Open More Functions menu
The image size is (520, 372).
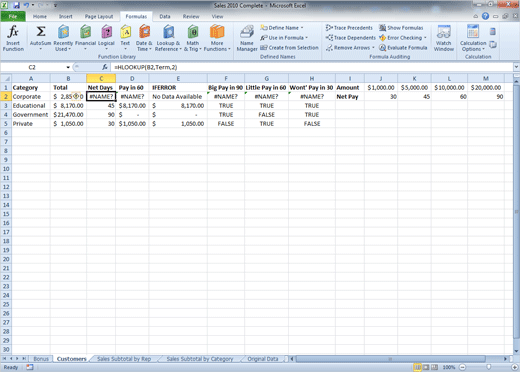pos(217,38)
